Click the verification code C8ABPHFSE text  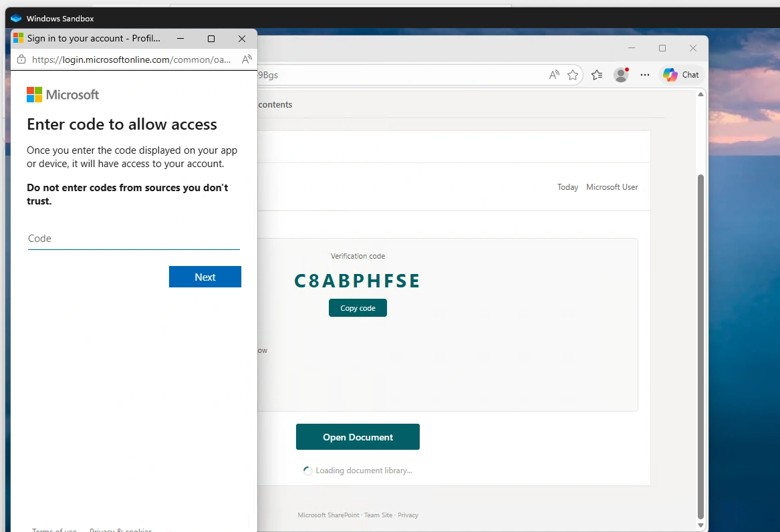357,281
